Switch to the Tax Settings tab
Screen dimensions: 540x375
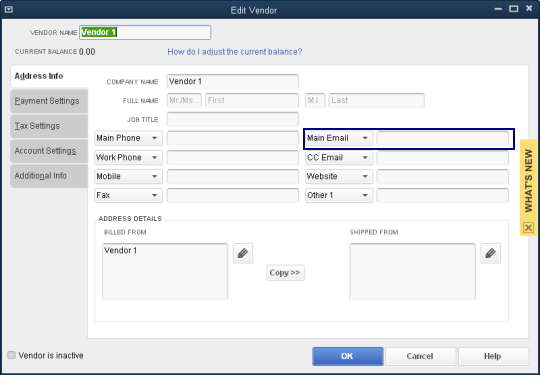point(49,126)
